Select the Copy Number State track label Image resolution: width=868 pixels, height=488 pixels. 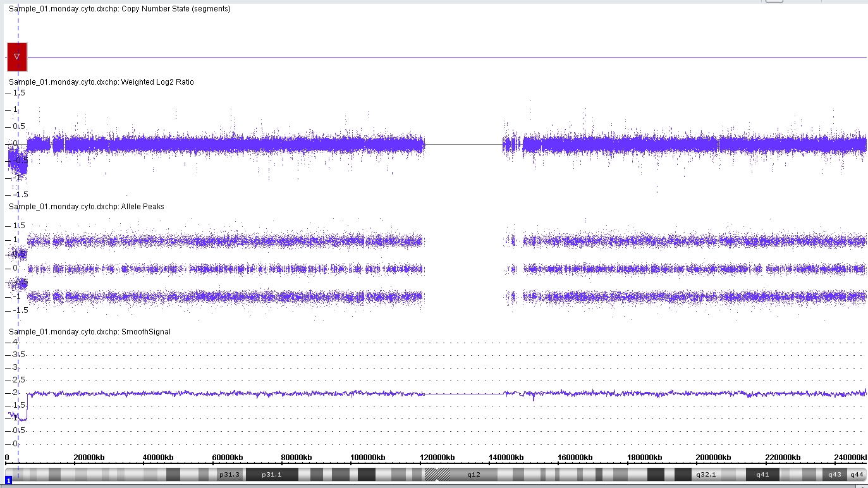click(x=119, y=9)
